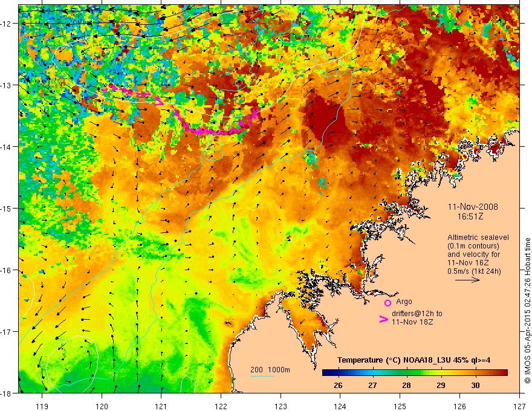This screenshot has width=532, height=411.
Task: Click the longitude axis label 126
Action: click(459, 407)
